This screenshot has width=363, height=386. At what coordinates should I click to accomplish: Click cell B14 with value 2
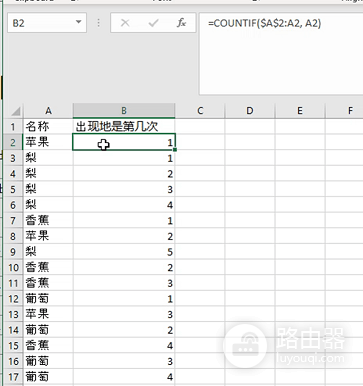[x=124, y=330]
